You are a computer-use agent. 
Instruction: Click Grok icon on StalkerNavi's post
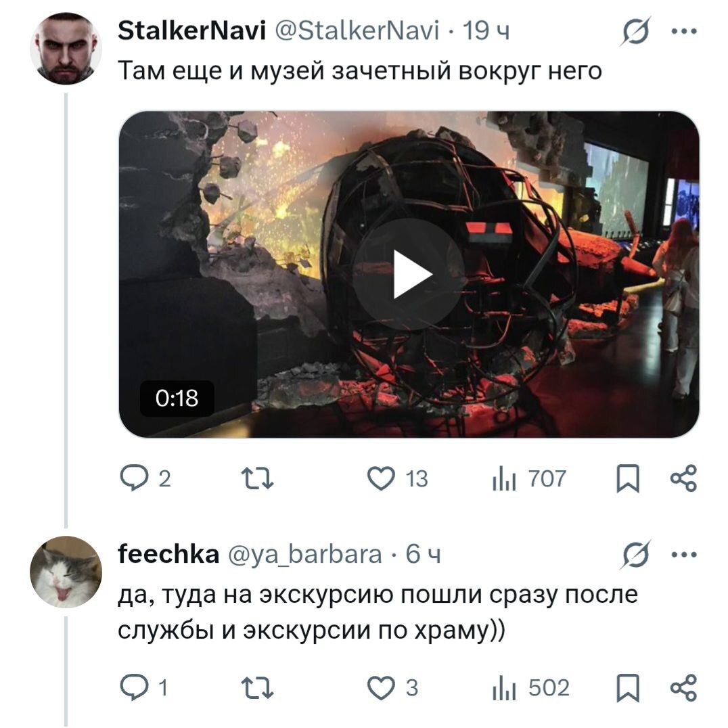(635, 31)
